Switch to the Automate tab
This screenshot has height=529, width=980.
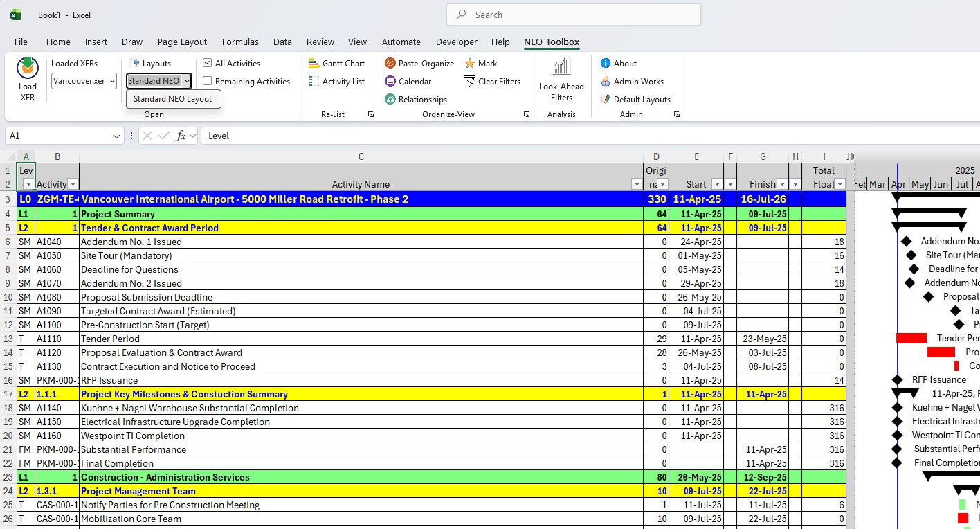tap(401, 42)
